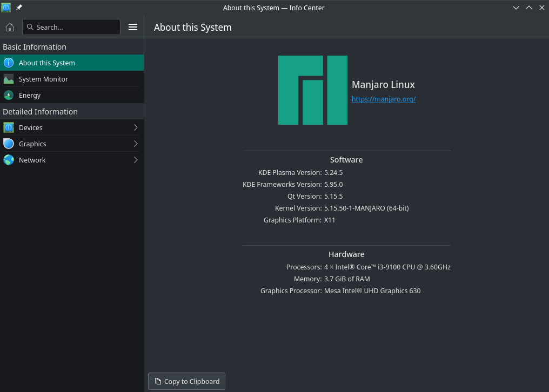Open the Network entry
This screenshot has width=549, height=392.
click(72, 160)
